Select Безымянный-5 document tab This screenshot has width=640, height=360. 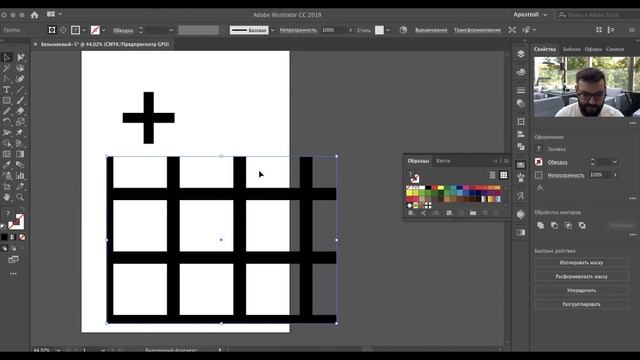point(104,44)
